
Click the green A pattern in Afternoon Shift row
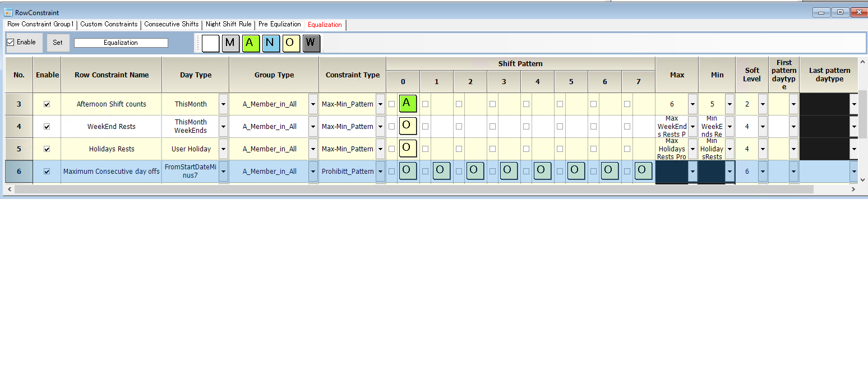click(x=408, y=103)
